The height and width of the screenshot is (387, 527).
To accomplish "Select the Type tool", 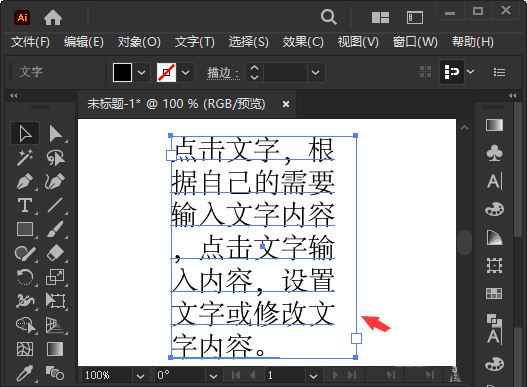I will (x=25, y=205).
